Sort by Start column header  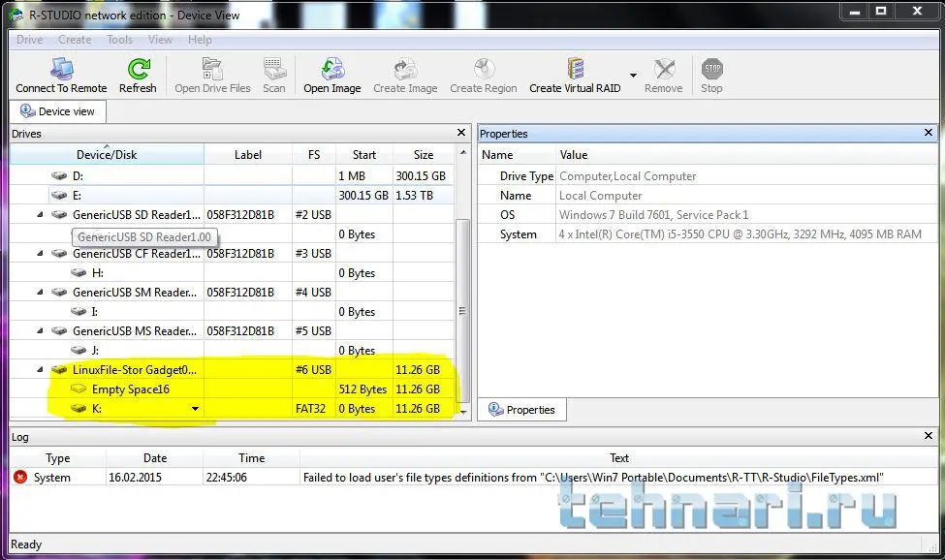(x=364, y=155)
